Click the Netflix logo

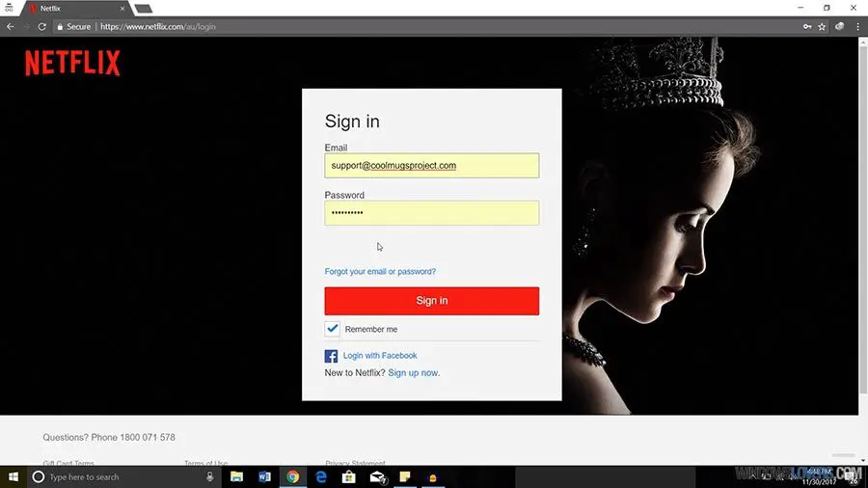pos(72,63)
